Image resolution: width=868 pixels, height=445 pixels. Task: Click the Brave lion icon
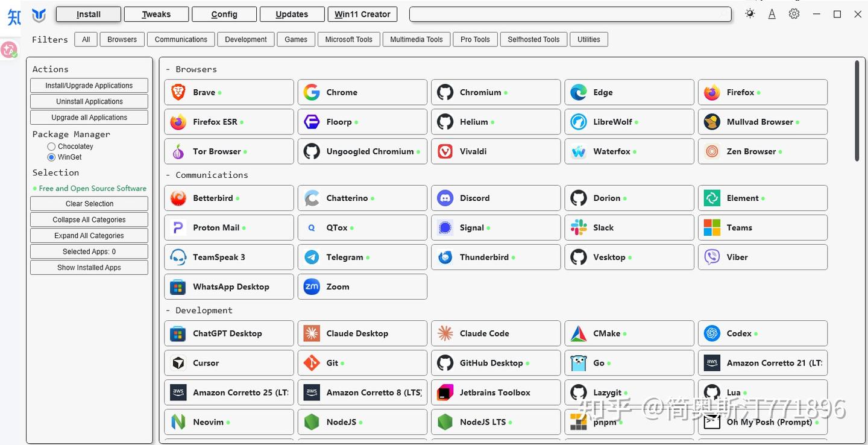click(x=178, y=92)
